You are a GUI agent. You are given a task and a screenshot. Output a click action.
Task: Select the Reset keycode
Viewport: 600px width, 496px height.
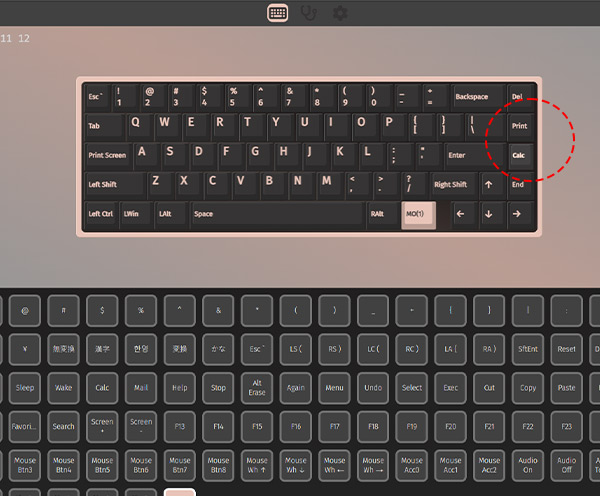566,349
